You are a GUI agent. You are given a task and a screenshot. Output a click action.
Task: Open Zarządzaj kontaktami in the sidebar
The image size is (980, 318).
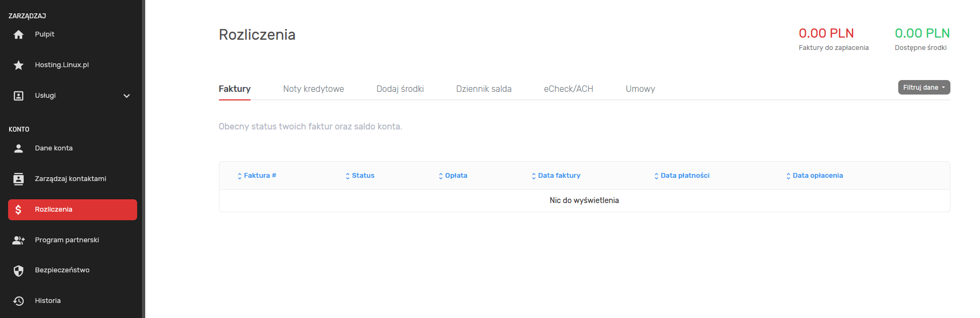(x=73, y=179)
